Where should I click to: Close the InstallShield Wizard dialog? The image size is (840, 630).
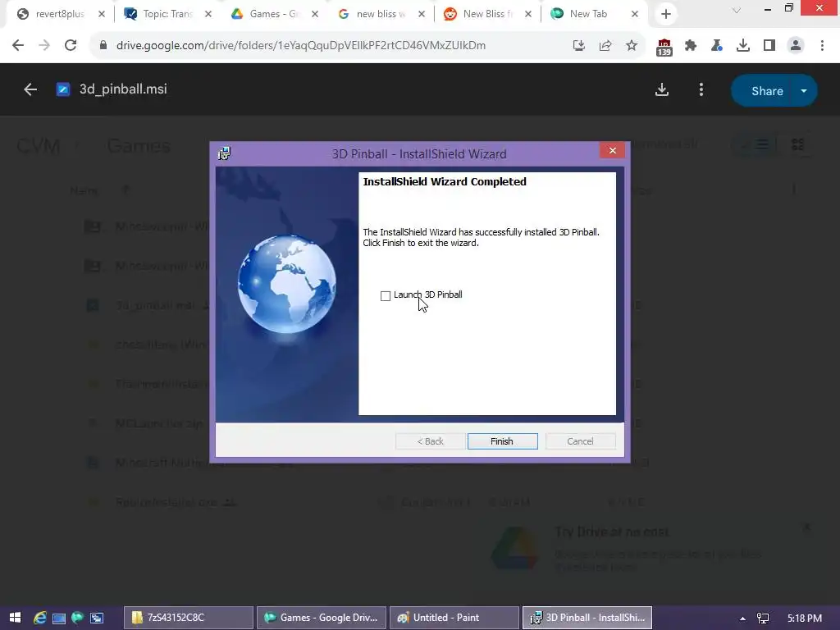coord(612,151)
